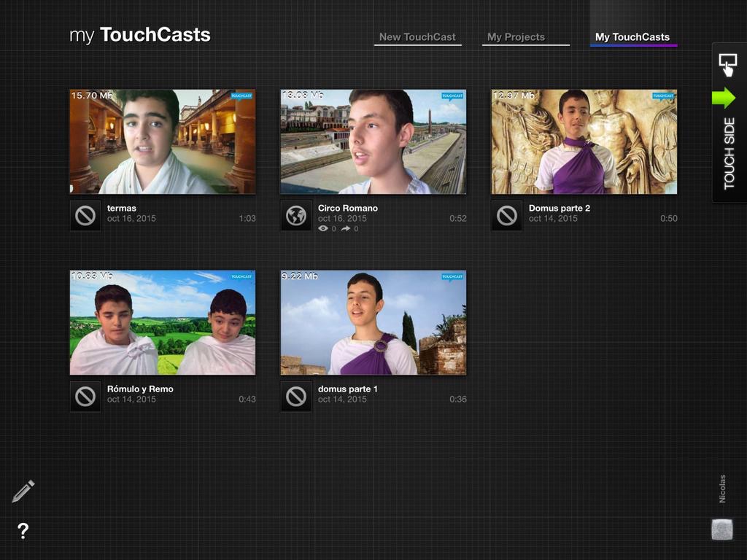Click the Circo Romano views eye icon

[x=323, y=229]
